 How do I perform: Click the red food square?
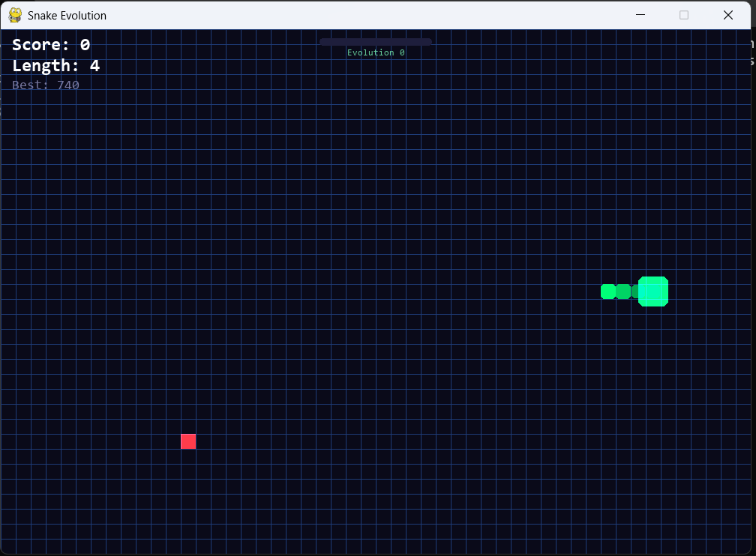188,441
